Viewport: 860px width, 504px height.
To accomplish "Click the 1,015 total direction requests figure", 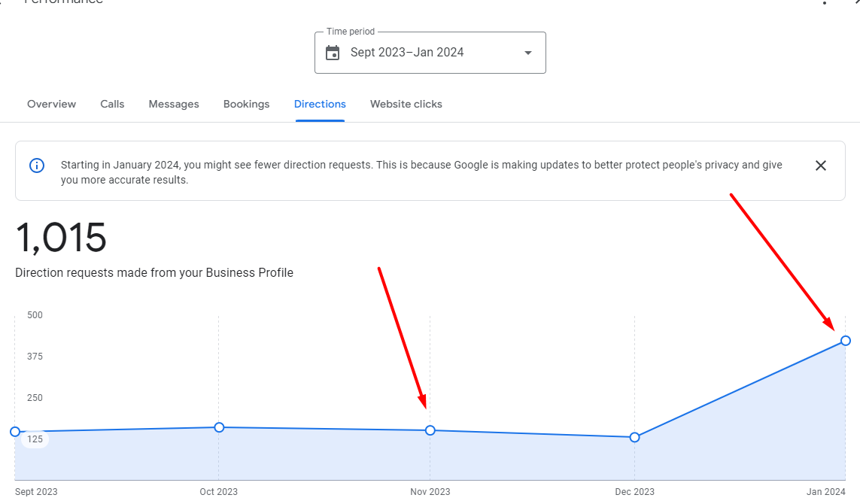I will [x=62, y=238].
